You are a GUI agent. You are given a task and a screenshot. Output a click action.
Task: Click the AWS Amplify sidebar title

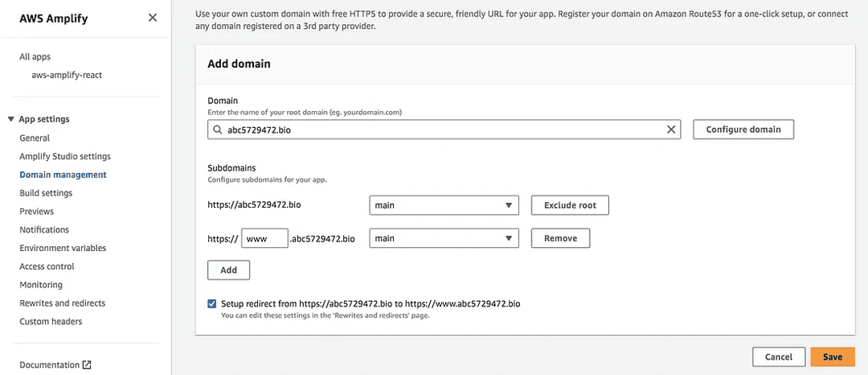pos(54,19)
